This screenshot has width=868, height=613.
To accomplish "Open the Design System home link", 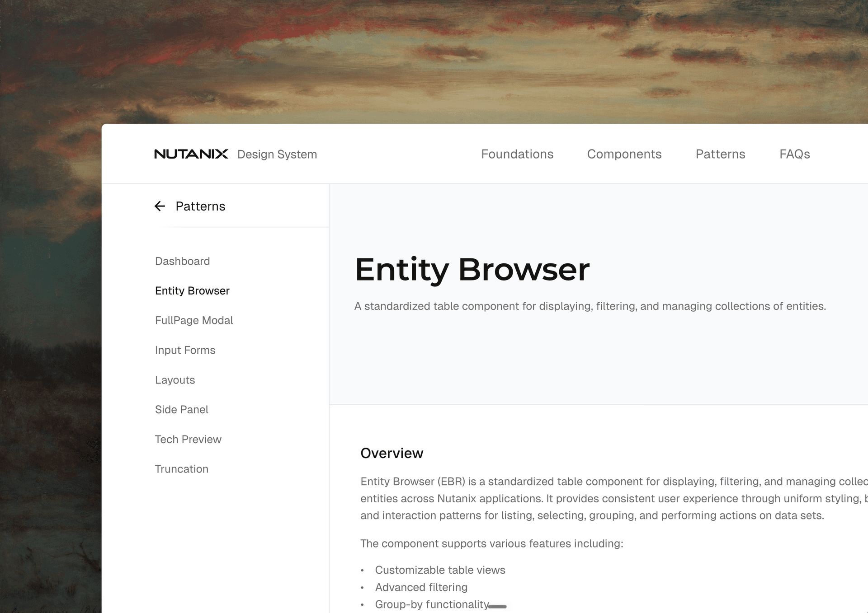I will tap(277, 154).
